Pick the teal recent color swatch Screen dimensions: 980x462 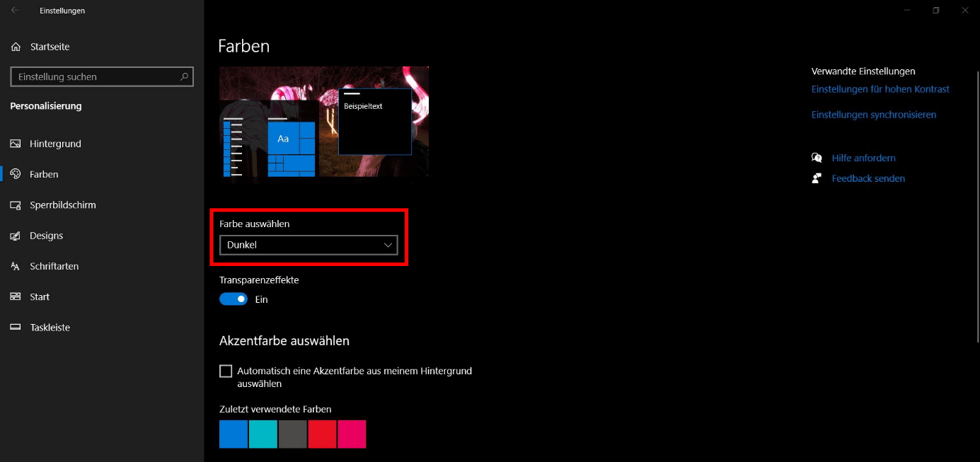pos(263,434)
